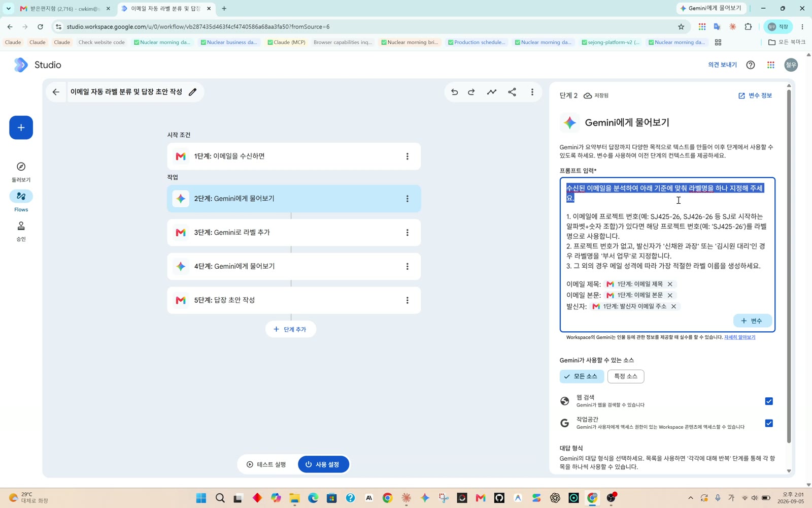Toggle the 사용 설정 power button
Image resolution: width=812 pixels, height=508 pixels.
[323, 464]
